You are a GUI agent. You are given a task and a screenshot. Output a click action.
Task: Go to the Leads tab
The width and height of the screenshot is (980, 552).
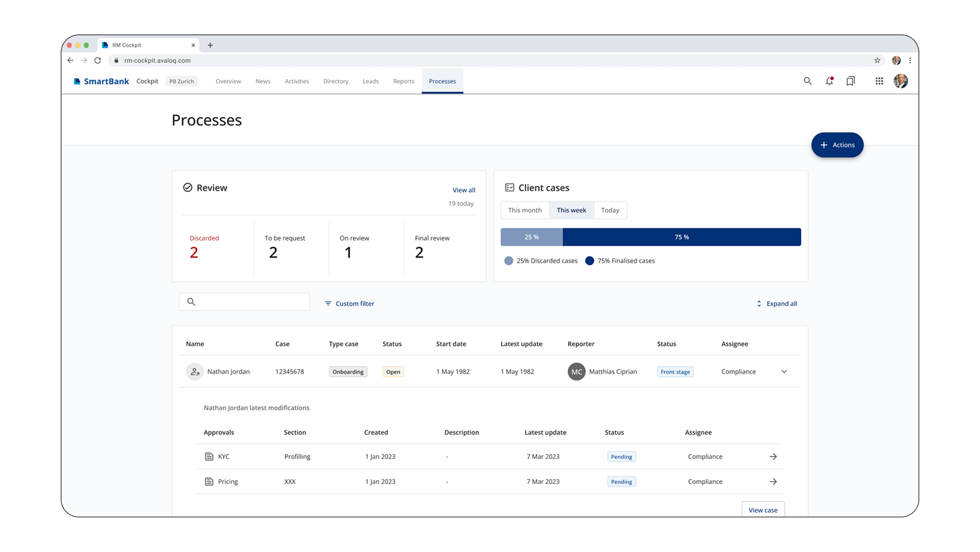(371, 81)
